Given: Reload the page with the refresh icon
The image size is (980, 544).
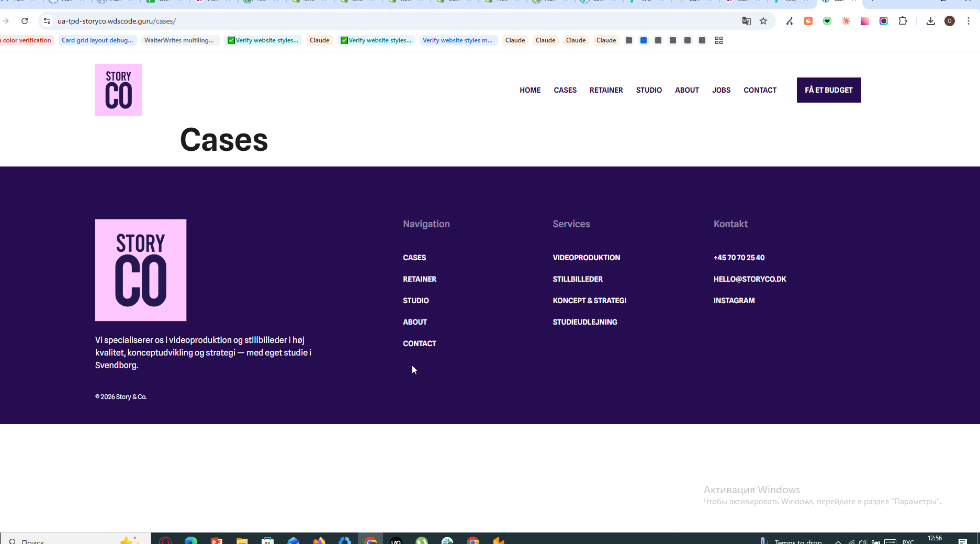Looking at the screenshot, I should [x=25, y=21].
